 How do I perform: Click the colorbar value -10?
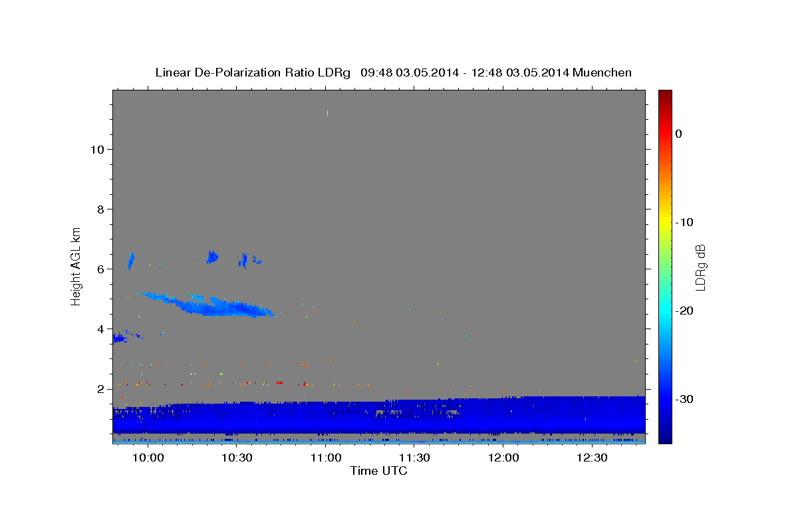click(x=684, y=222)
